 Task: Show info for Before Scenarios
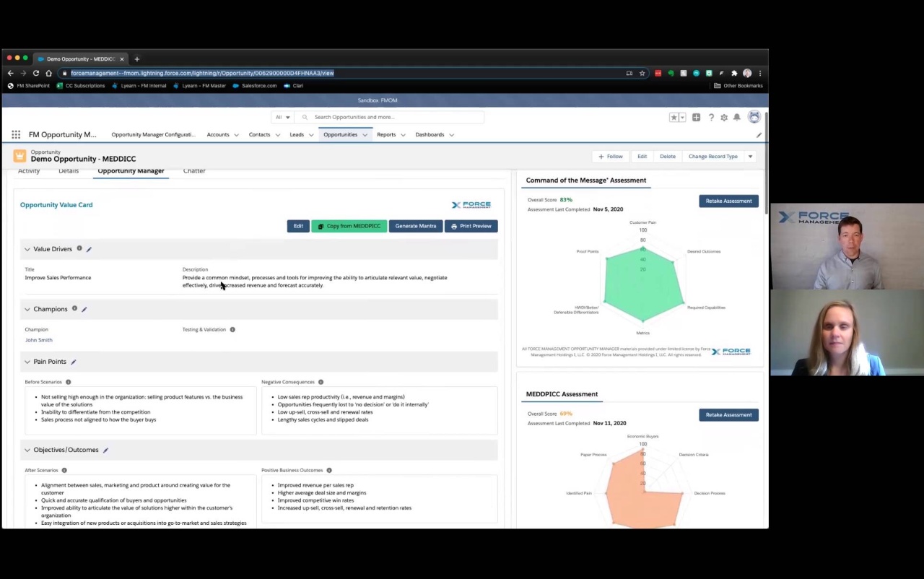click(x=69, y=382)
